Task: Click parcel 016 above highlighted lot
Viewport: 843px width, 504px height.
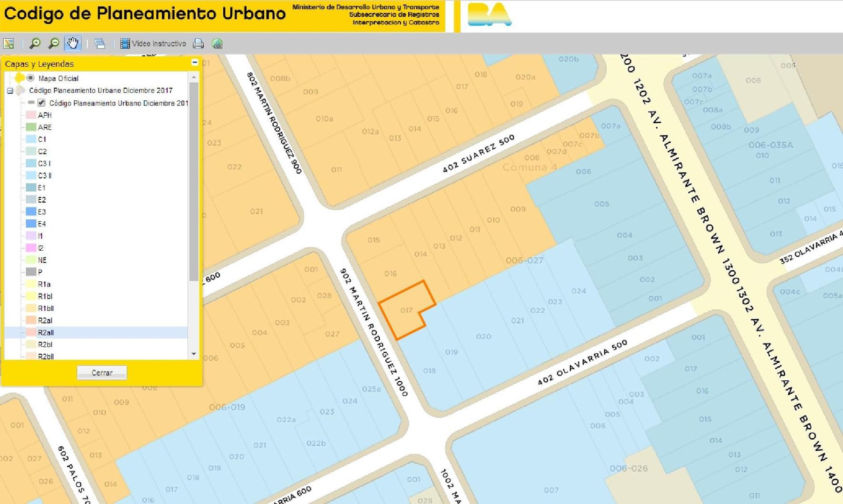Action: tap(390, 273)
